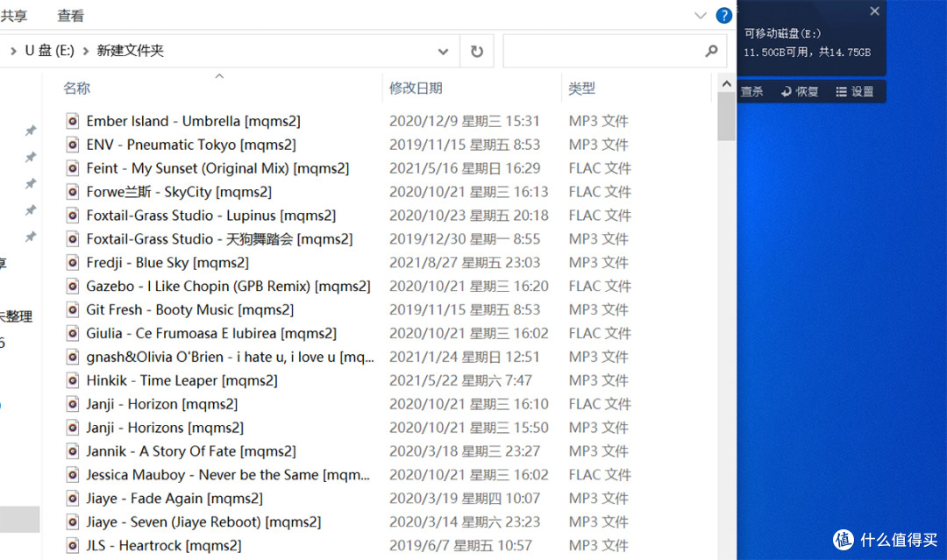Select file name Git Fresh - Booty Music [mqms2]

click(189, 309)
